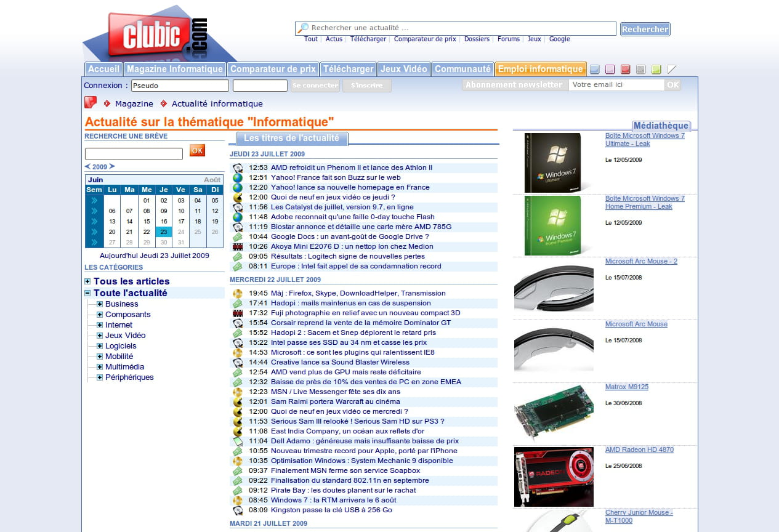Open the Jeux Vidéo navigation tab
The height and width of the screenshot is (532, 779).
click(404, 69)
